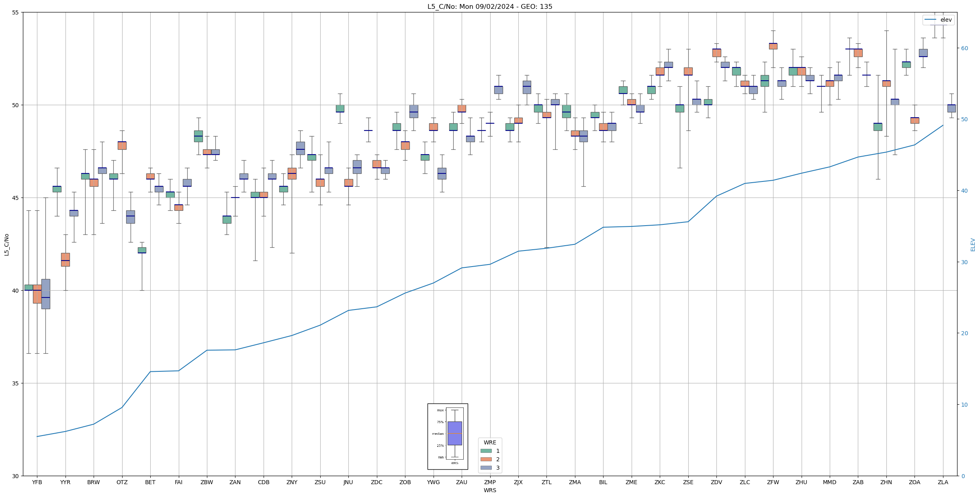Click the orange WRE 2 legend swatch
Screen dimensions: 980x497
tap(486, 459)
